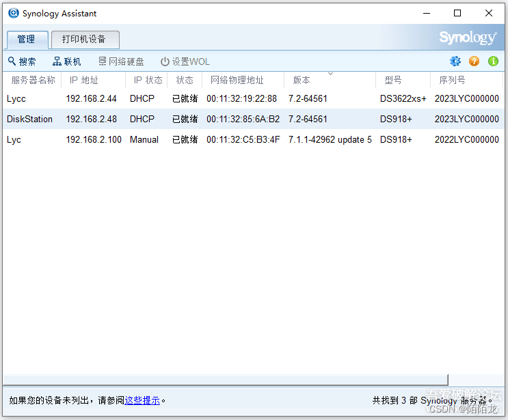Click the 设置WOL power button
Image resolution: width=508 pixels, height=420 pixels.
tap(185, 61)
